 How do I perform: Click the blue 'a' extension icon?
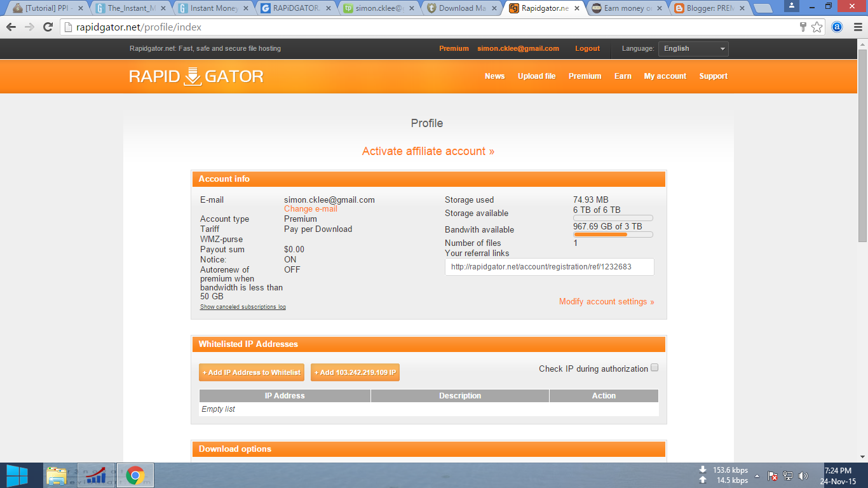pyautogui.click(x=837, y=27)
